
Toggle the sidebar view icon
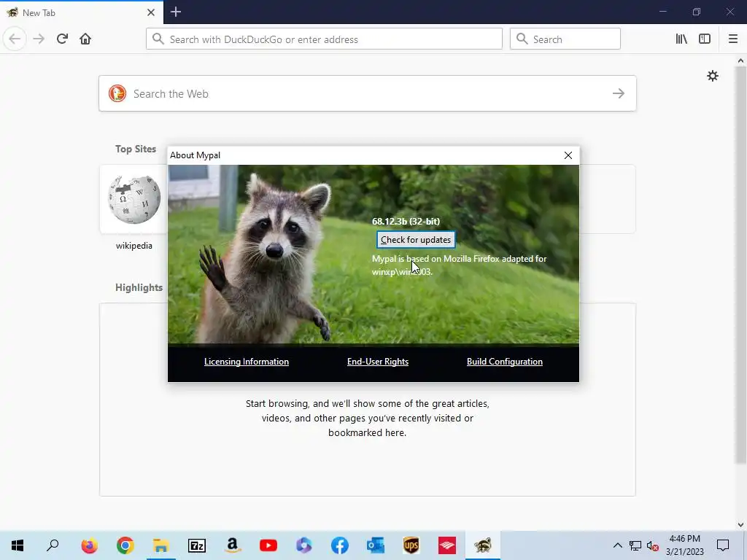705,39
